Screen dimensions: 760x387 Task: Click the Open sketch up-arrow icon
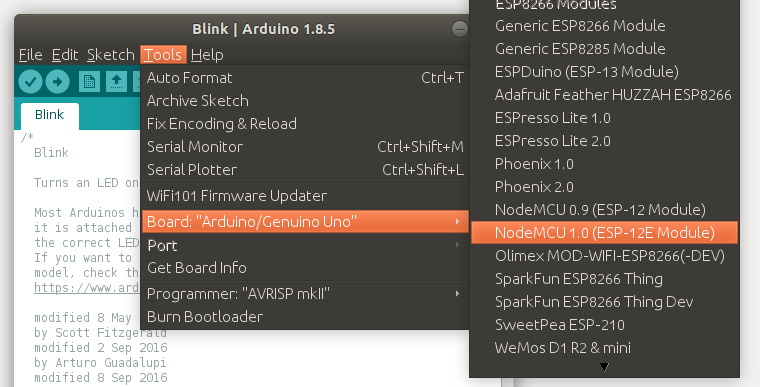(x=116, y=81)
